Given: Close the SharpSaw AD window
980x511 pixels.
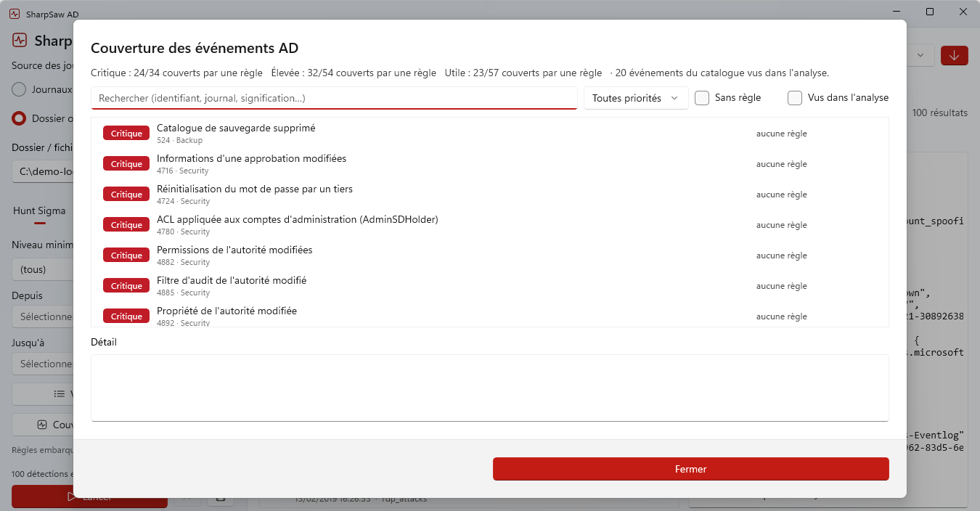Looking at the screenshot, I should pyautogui.click(x=963, y=12).
